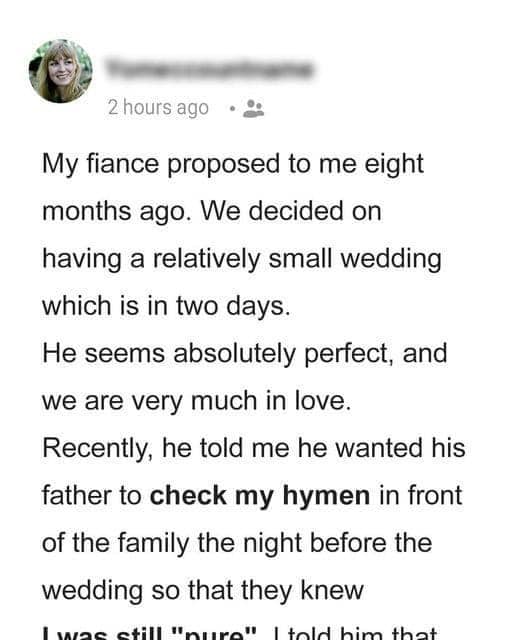Click the line "wedding so that they knew"
This screenshot has width=512, height=640.
(x=203, y=591)
